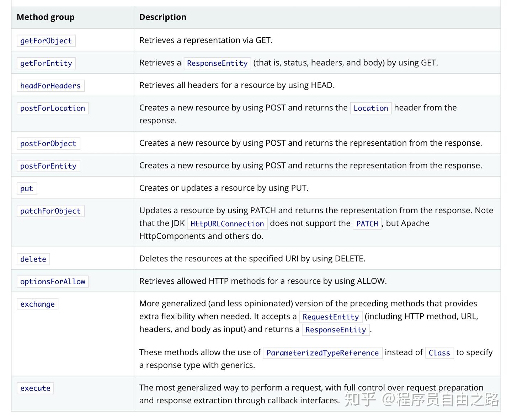
Task: Click the PATCH code label
Action: [x=367, y=224]
